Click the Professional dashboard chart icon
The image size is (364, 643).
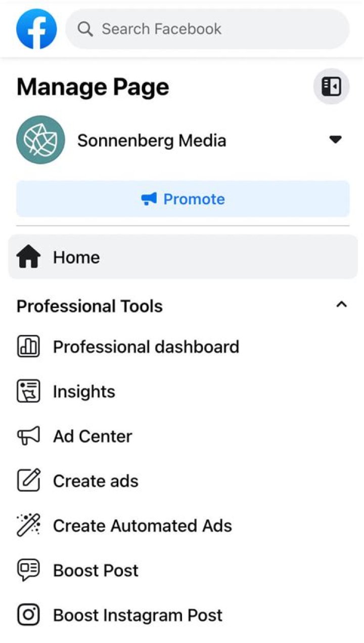coord(28,347)
